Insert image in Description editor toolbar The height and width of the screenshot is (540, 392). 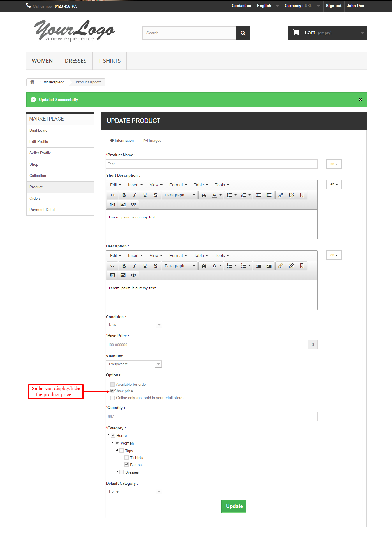[x=123, y=275]
